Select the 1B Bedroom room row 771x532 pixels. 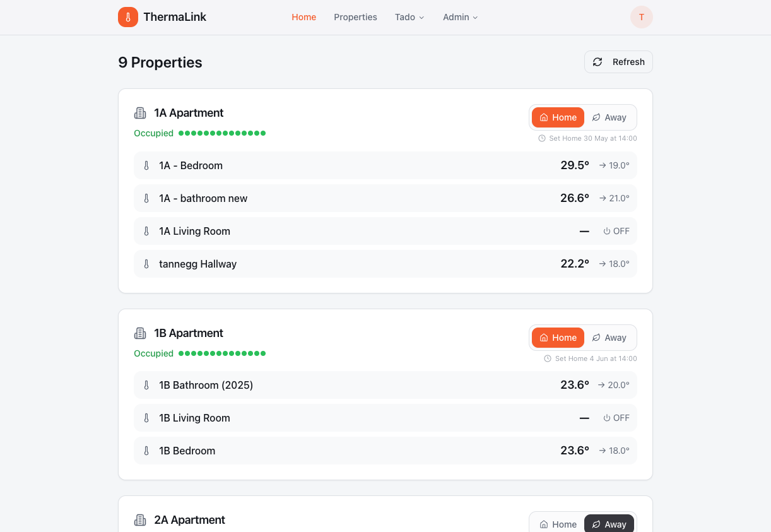385,451
